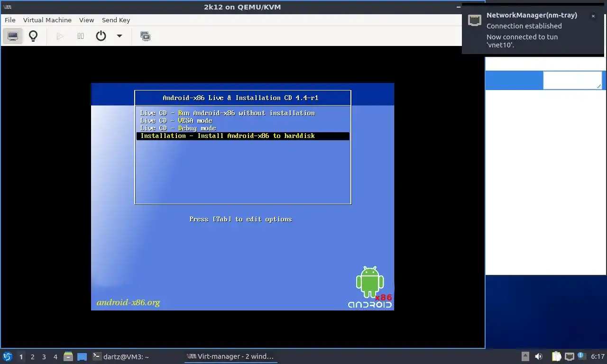Open the Send Key menu

pyautogui.click(x=116, y=20)
